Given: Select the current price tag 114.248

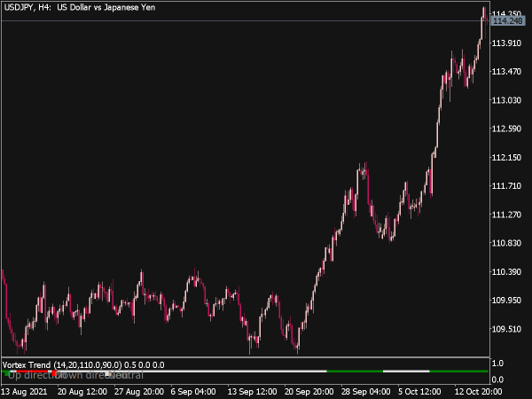Looking at the screenshot, I should point(507,21).
